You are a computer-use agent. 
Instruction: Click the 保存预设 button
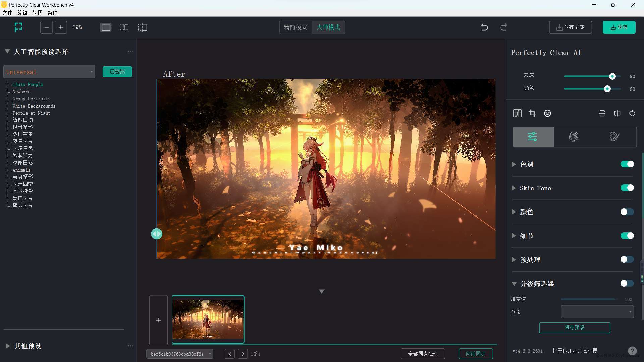coord(575,327)
